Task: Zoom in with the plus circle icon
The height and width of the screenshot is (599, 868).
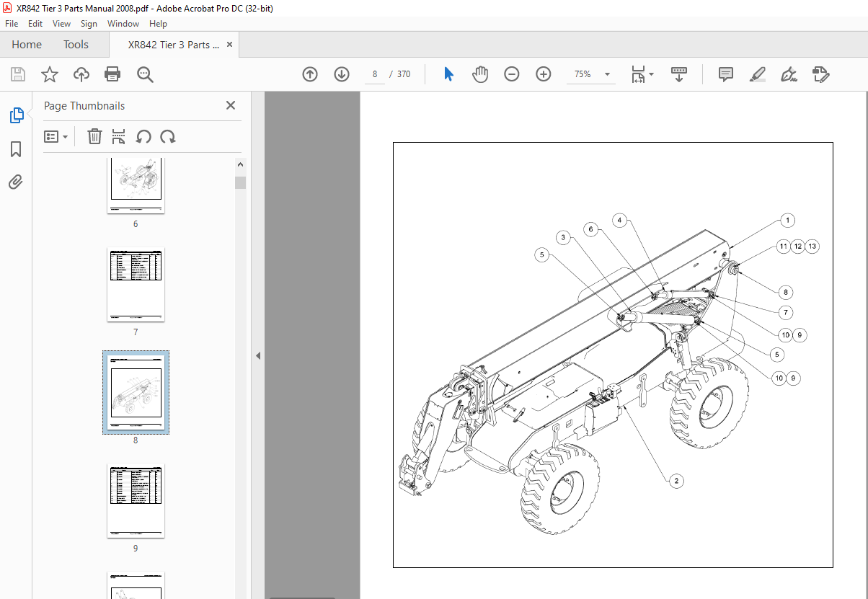Action: click(x=544, y=74)
